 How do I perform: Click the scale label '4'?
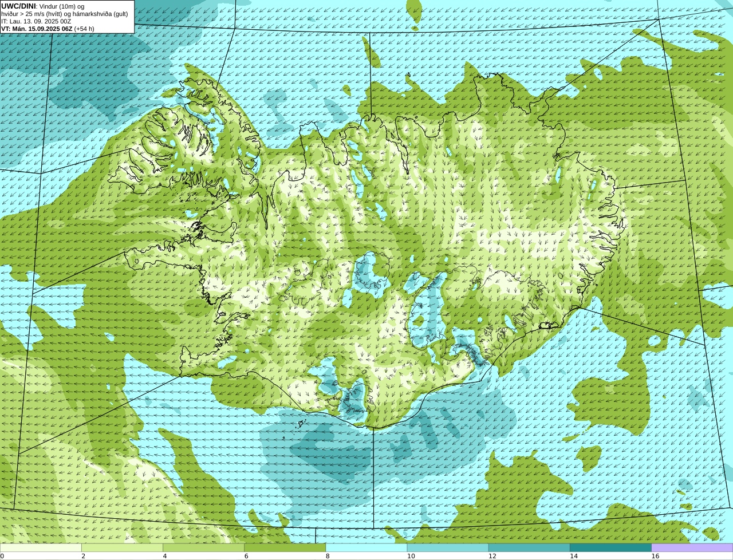[165, 556]
